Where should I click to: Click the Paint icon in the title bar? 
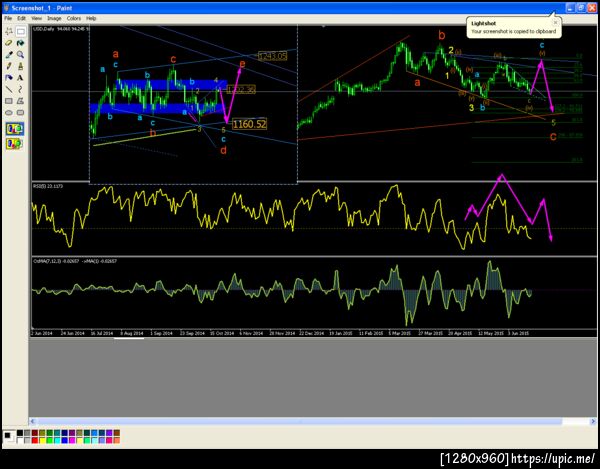tap(7, 8)
